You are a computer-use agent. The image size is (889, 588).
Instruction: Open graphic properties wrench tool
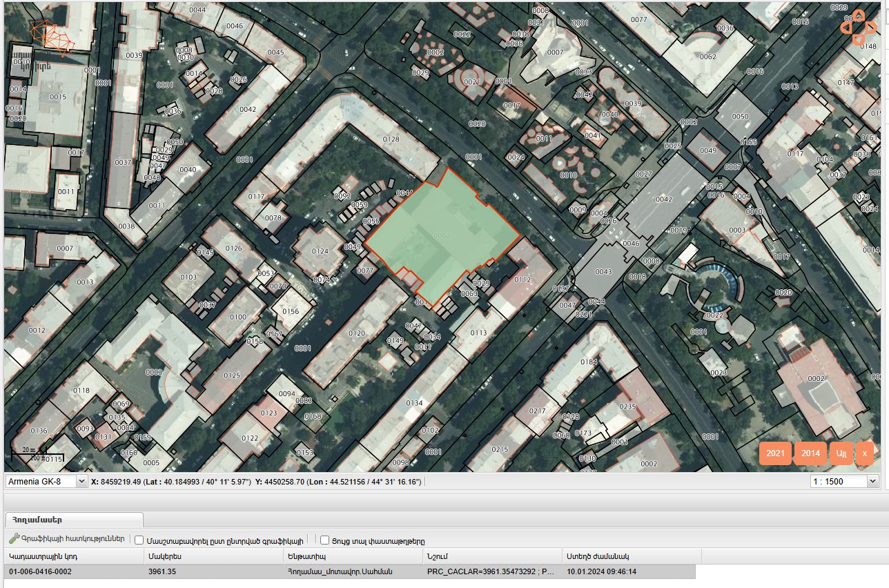point(14,540)
